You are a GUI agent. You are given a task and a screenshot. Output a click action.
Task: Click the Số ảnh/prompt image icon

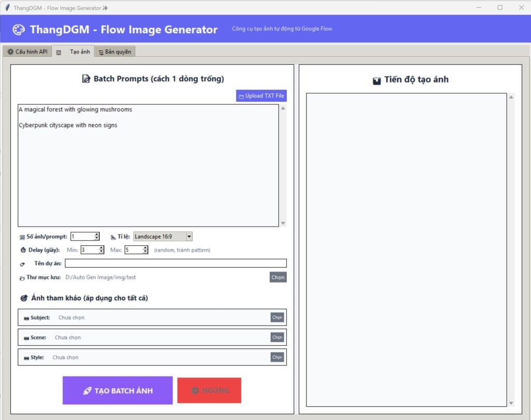(x=22, y=237)
